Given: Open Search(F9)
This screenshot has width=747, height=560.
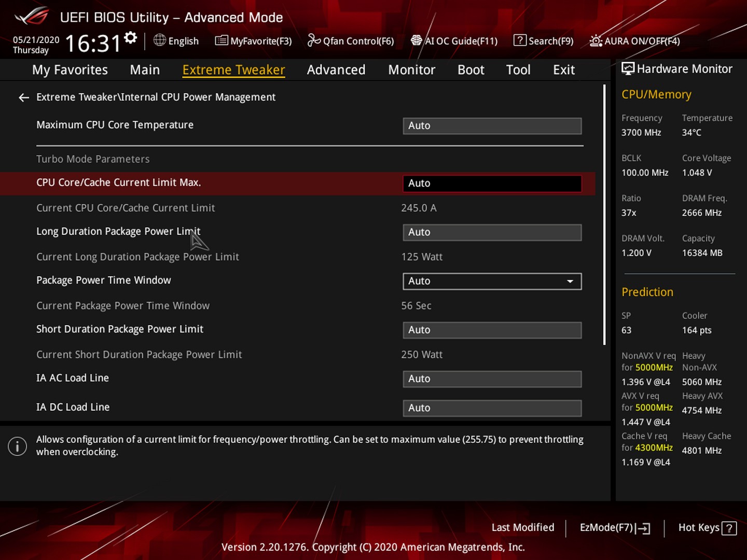Looking at the screenshot, I should click(543, 40).
